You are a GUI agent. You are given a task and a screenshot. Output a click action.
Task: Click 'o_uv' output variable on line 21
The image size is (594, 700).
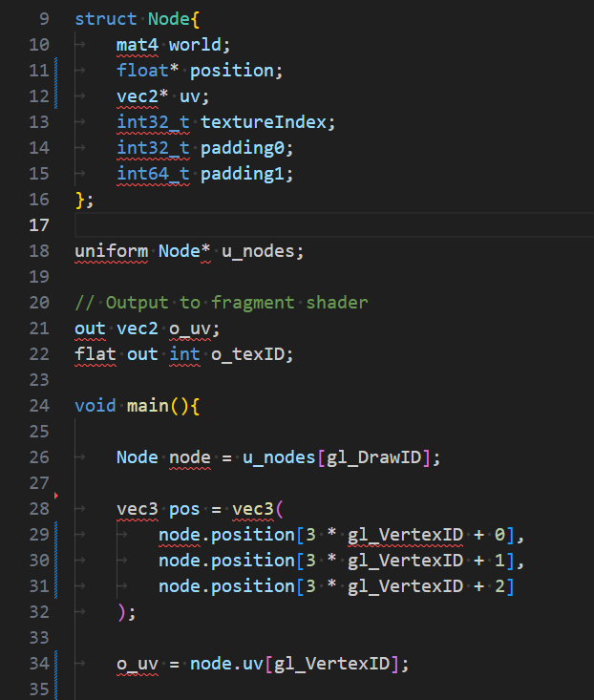pos(190,329)
